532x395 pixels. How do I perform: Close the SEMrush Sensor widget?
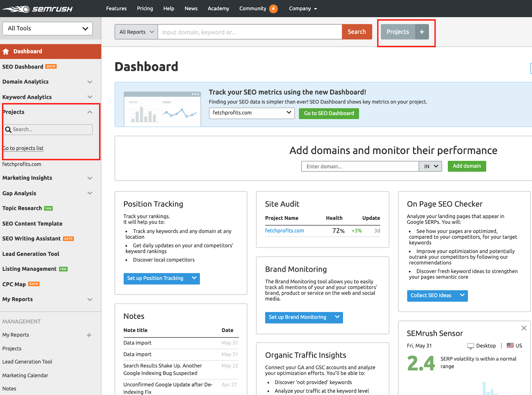coord(524,328)
